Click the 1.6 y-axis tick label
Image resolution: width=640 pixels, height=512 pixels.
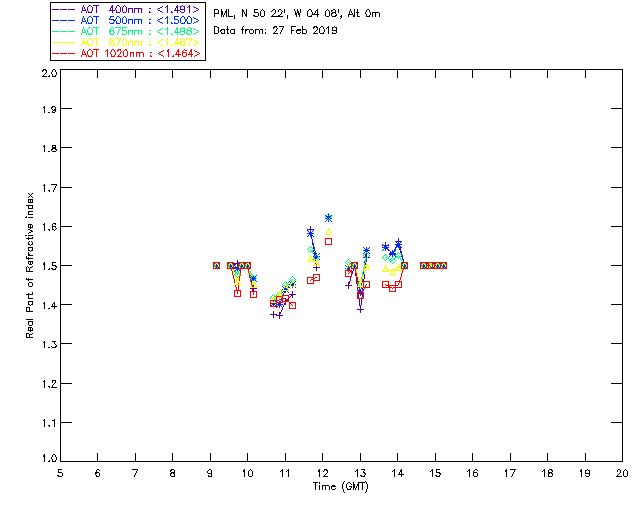(49, 227)
